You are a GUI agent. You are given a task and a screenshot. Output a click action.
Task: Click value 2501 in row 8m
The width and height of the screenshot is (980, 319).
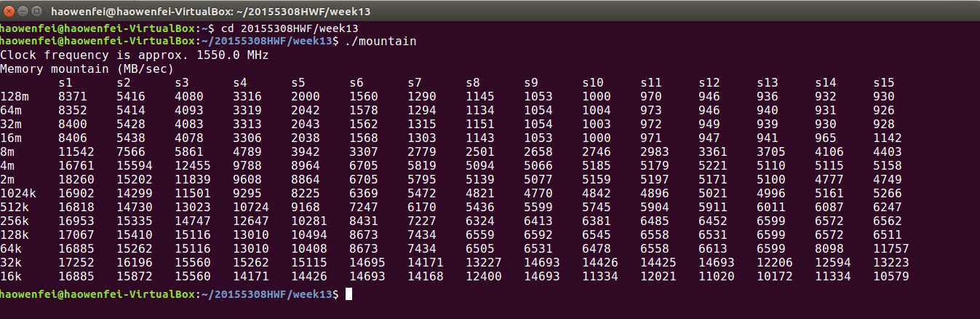coord(480,152)
